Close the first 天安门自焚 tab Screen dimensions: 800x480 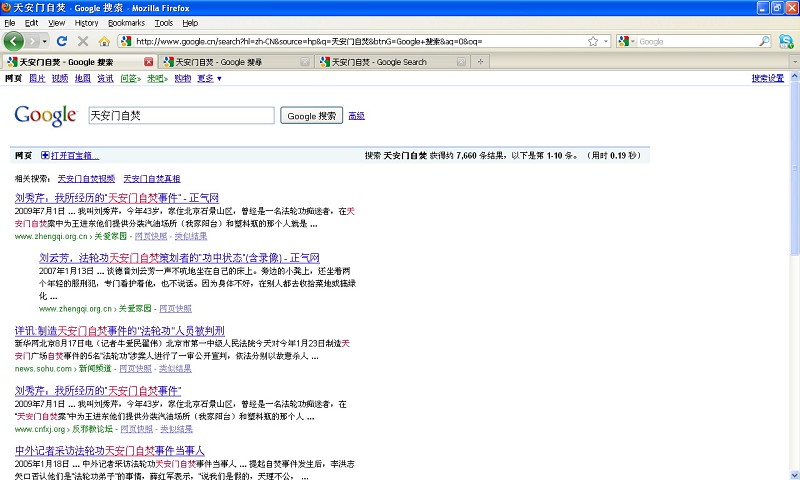pos(149,62)
